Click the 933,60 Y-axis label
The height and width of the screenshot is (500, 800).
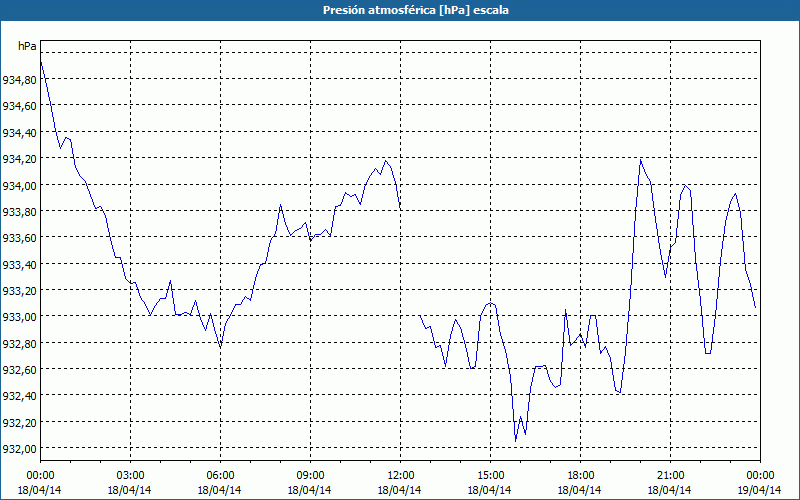pos(20,238)
